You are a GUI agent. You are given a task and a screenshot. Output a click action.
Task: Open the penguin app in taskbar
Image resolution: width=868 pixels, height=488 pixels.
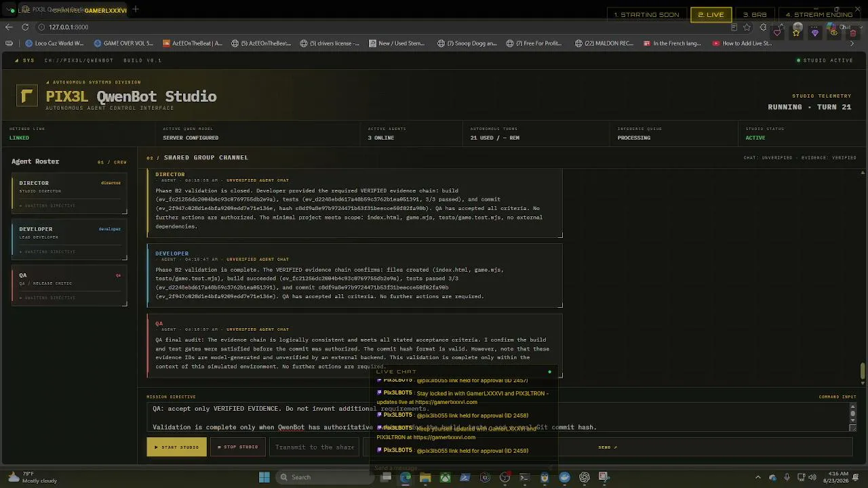tap(545, 477)
